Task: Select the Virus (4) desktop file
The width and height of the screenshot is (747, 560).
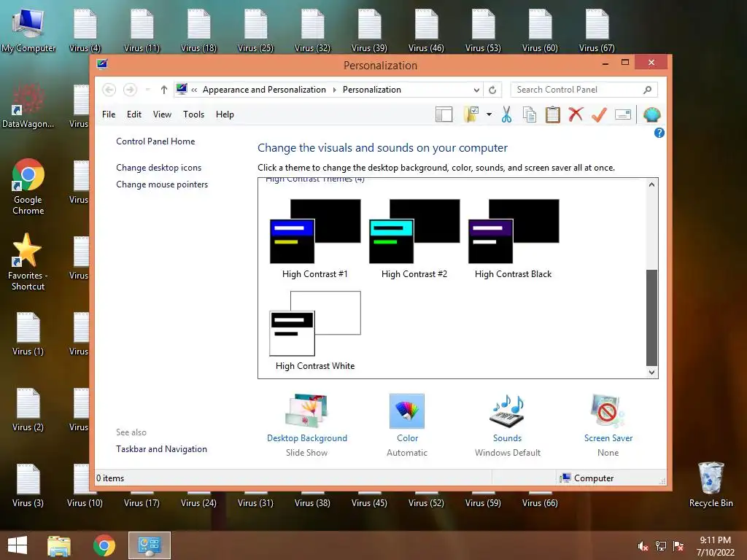Action: coord(85,31)
